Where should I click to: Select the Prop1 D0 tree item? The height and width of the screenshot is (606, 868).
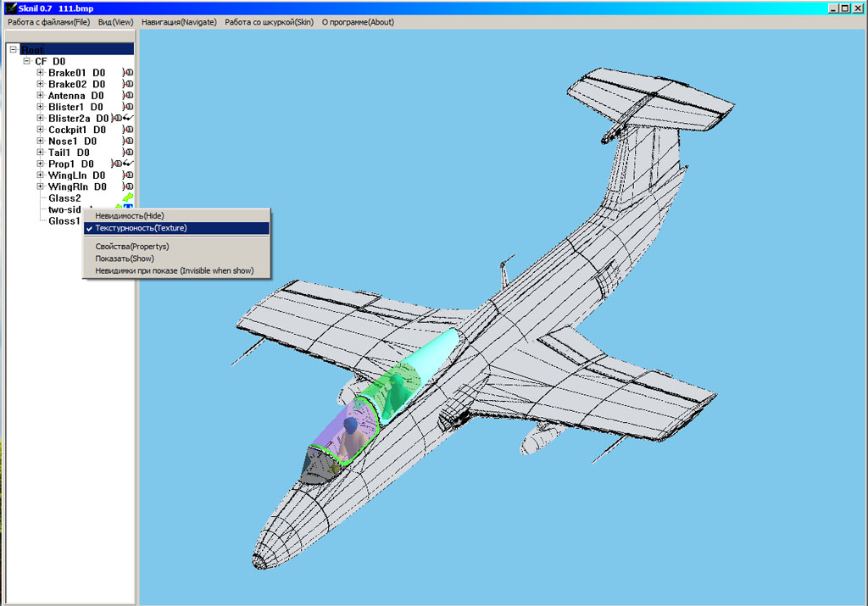[71, 164]
